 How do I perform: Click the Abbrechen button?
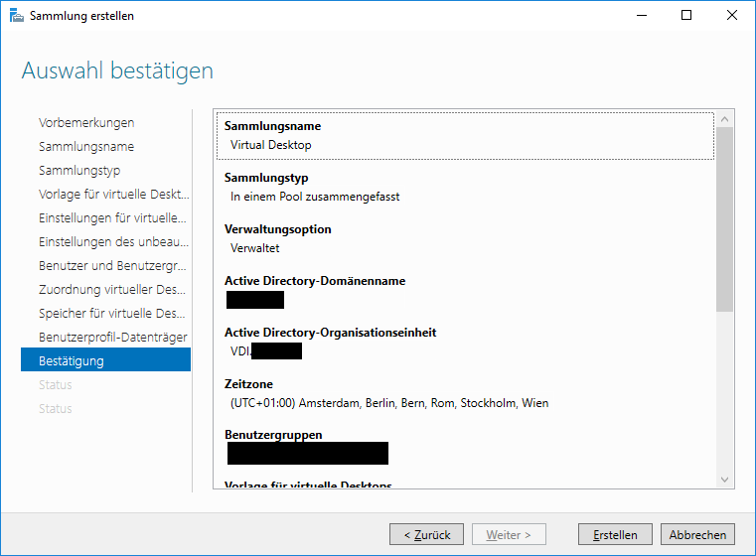coord(697,534)
